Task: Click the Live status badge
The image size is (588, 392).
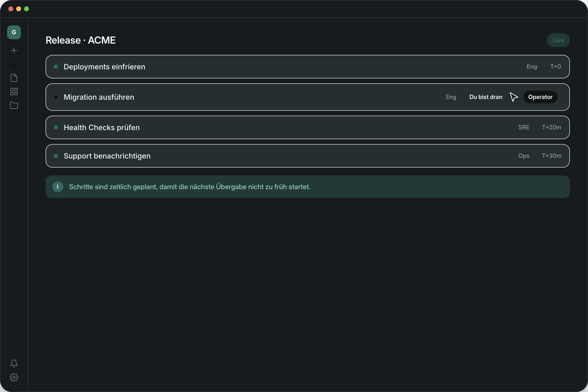Action: [558, 40]
